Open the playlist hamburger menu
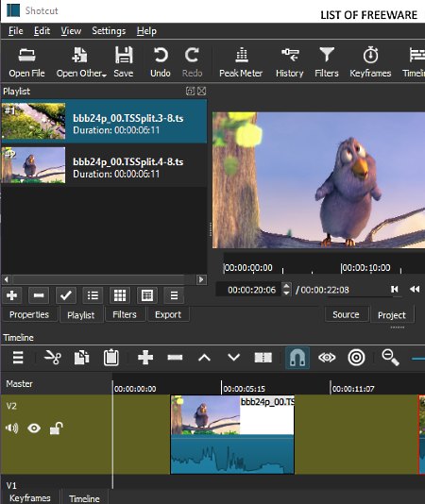The width and height of the screenshot is (425, 504). [174, 295]
